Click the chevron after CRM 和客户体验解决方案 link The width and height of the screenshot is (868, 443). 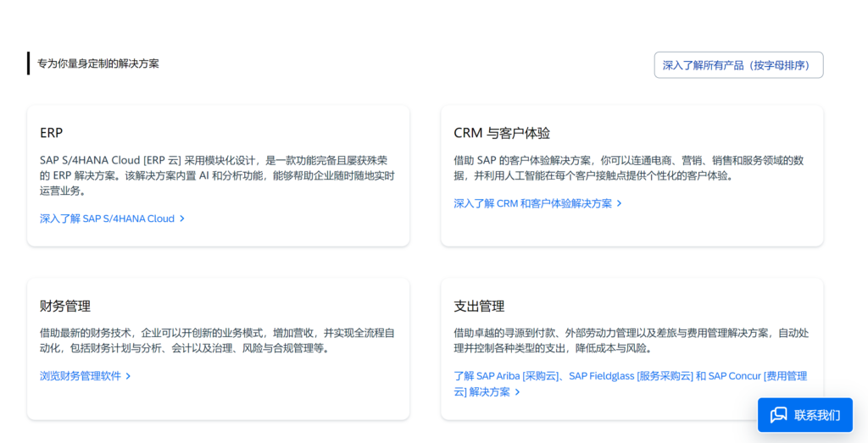[620, 203]
